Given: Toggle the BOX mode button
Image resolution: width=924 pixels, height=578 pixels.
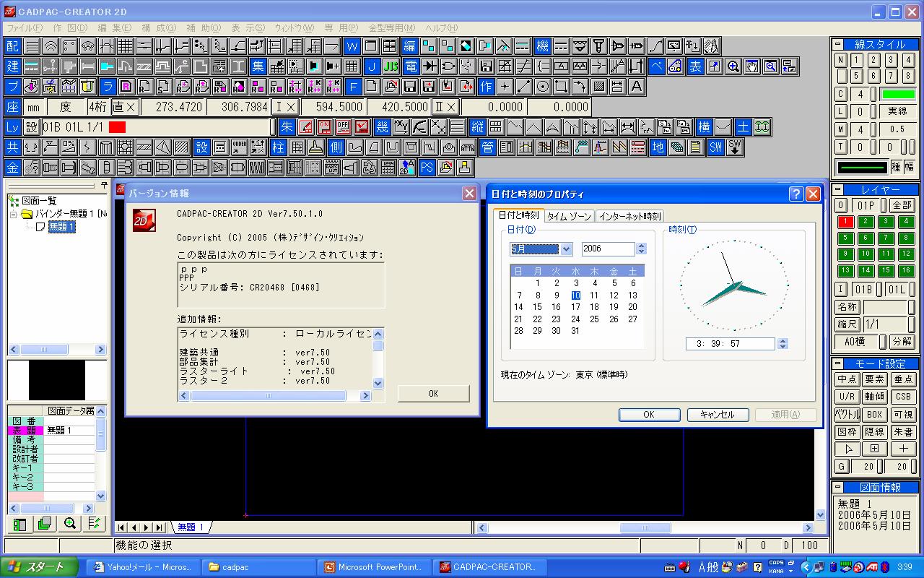Looking at the screenshot, I should (x=875, y=415).
